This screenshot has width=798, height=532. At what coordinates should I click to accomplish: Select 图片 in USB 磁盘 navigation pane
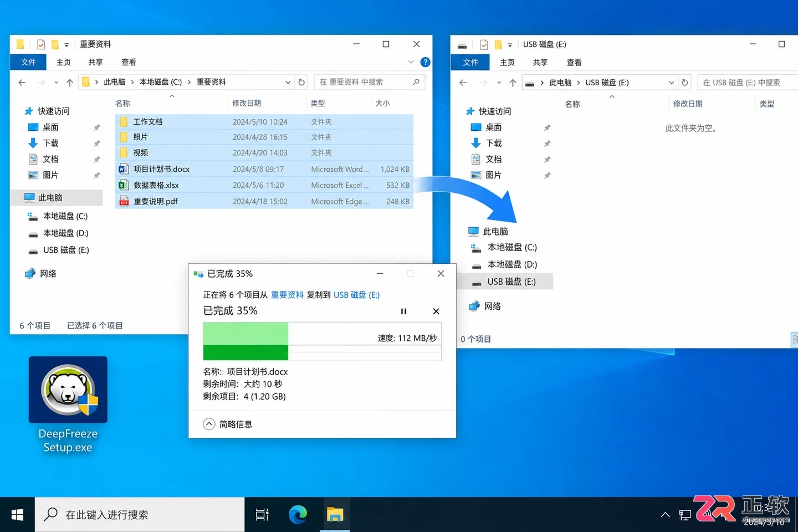click(x=493, y=175)
